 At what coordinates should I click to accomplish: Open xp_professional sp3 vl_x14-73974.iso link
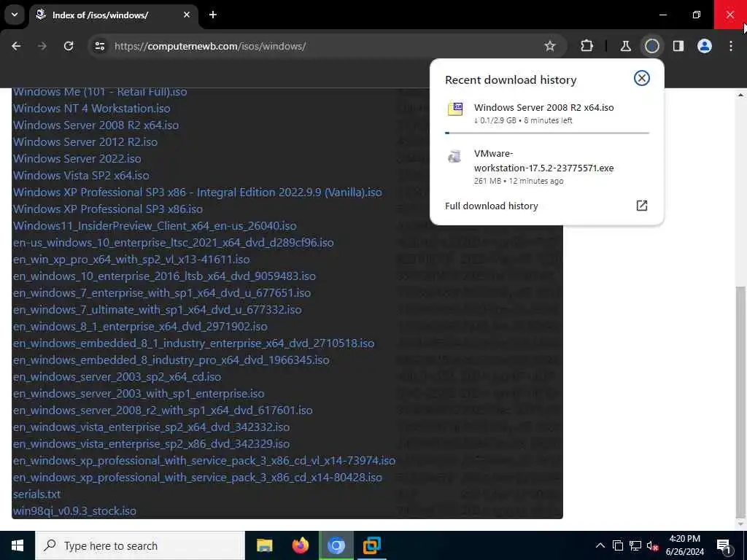tap(204, 461)
